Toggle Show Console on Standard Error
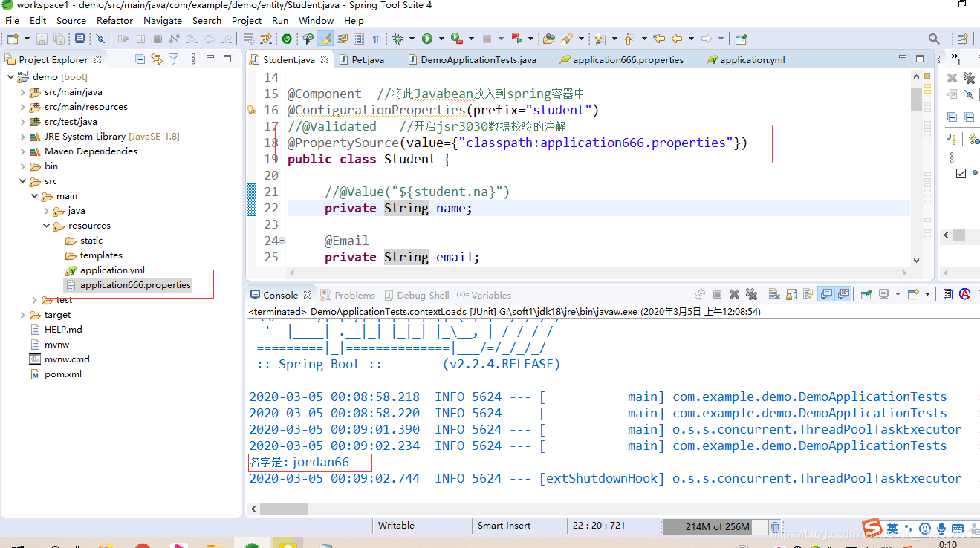This screenshot has width=980, height=548. click(843, 295)
